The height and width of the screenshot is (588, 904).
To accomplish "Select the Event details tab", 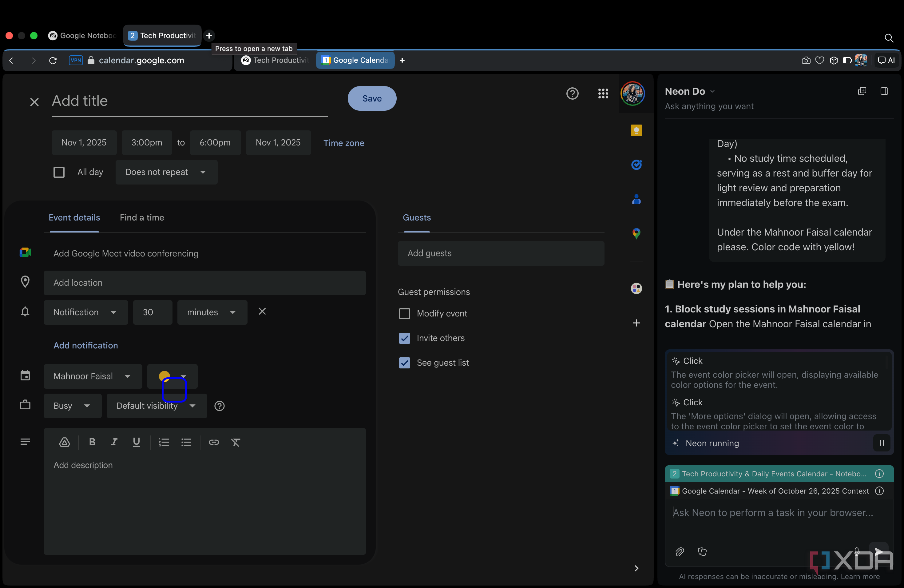I will pos(74,218).
